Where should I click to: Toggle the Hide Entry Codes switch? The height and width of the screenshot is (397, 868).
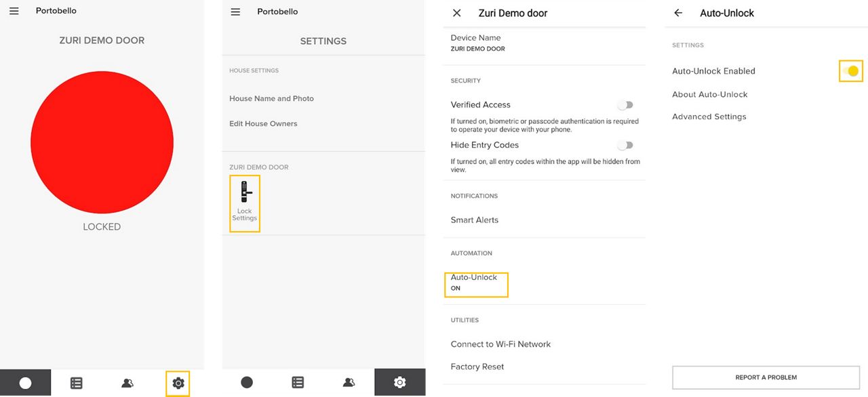click(625, 145)
